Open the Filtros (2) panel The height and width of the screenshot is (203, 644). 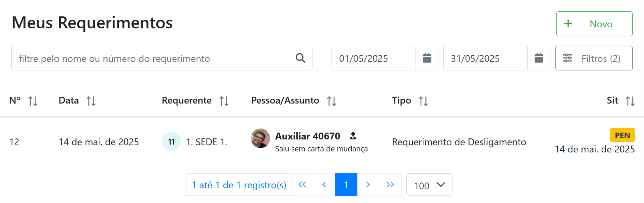tap(594, 58)
